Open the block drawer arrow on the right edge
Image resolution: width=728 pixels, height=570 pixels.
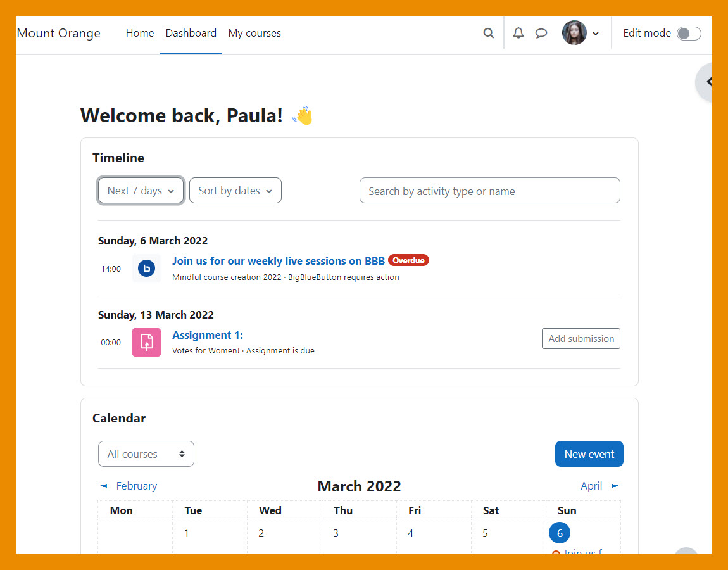[x=710, y=82]
